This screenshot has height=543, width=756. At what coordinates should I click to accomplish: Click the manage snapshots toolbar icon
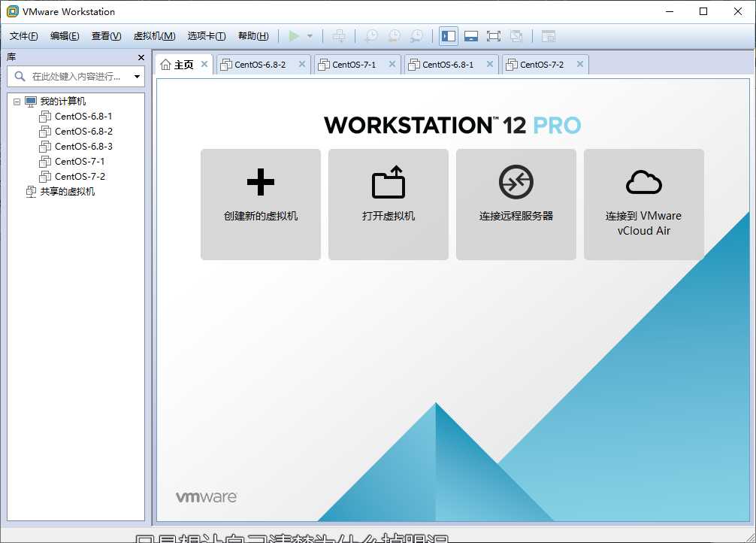click(x=416, y=36)
